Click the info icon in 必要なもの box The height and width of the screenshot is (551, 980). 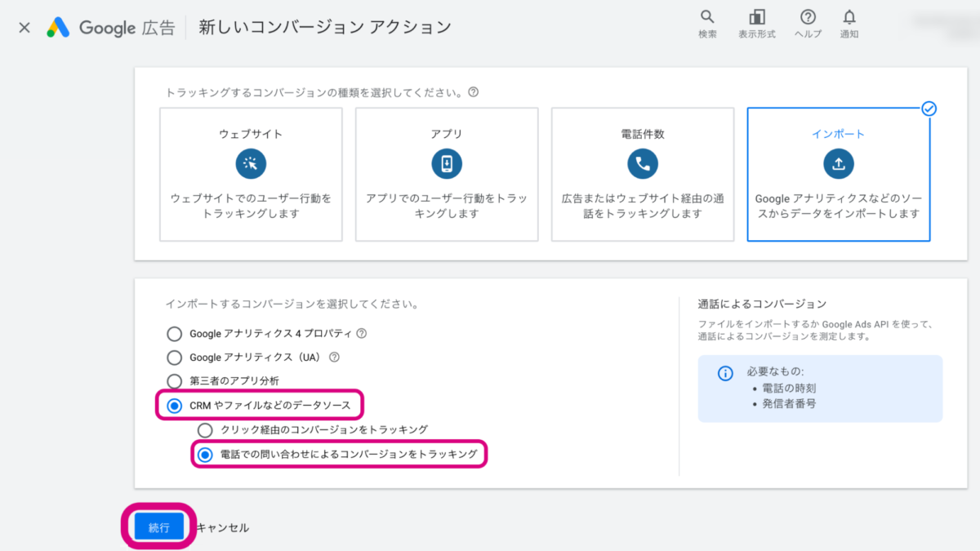pos(725,373)
